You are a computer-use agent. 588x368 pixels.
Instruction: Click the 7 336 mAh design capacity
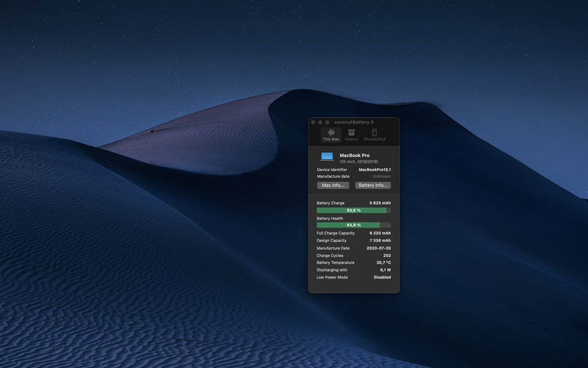[x=380, y=240]
